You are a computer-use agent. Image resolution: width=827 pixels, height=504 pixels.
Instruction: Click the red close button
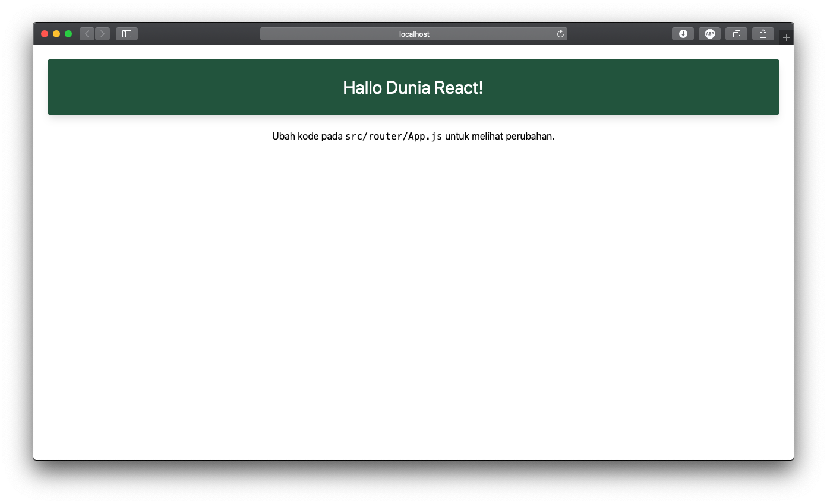pos(45,34)
